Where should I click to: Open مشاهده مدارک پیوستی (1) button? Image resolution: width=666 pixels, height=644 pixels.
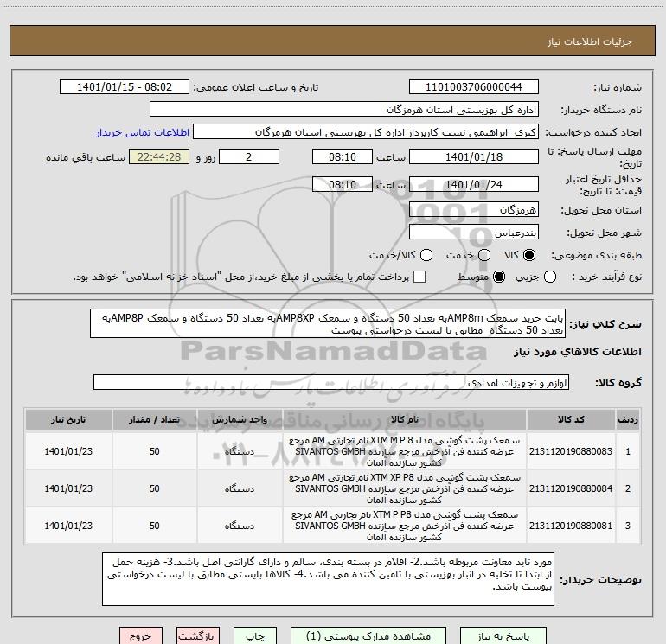click(x=368, y=636)
